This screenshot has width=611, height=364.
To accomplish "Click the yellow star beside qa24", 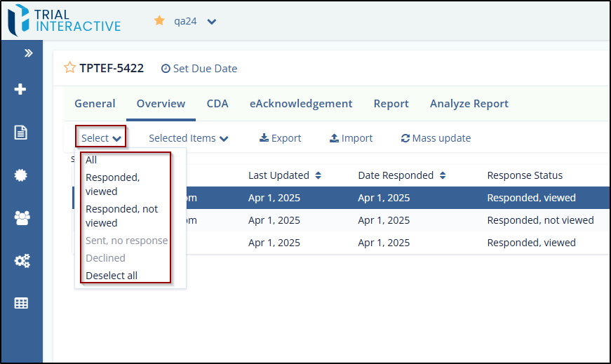I will [159, 21].
